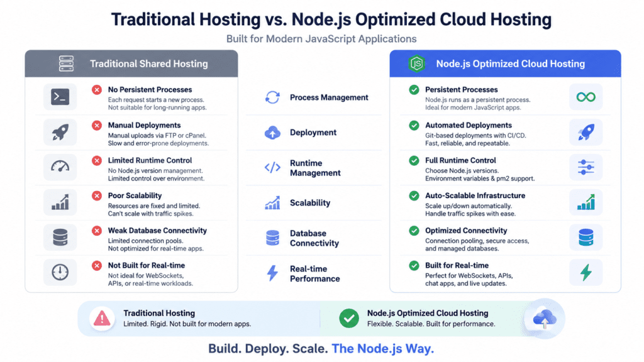The image size is (644, 362).
Task: Click the clock icon beside Not Built for Real-time
Action: click(60, 272)
